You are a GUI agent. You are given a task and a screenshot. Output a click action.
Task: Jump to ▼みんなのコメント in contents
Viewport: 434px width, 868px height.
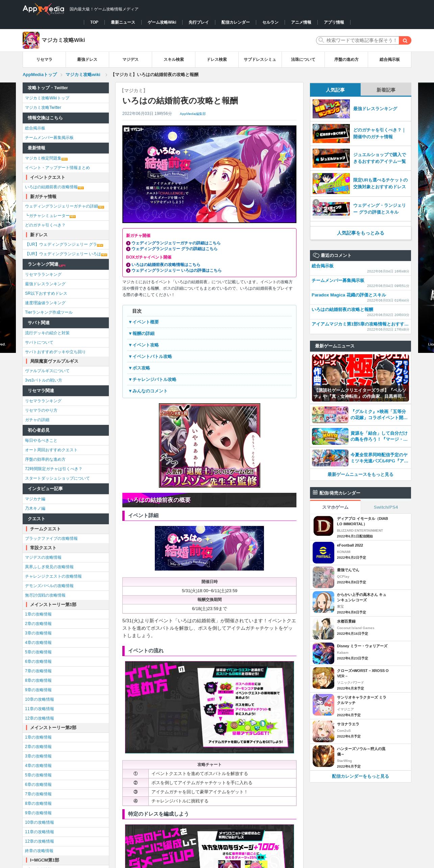pos(148,391)
